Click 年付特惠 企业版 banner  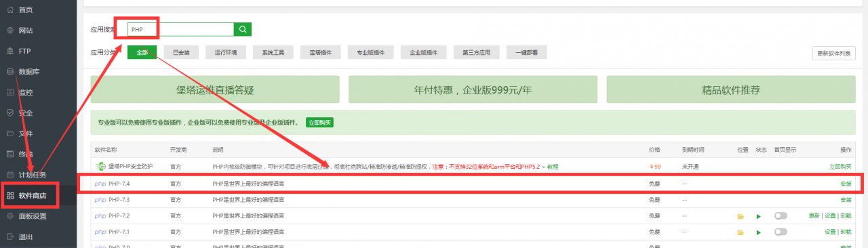pos(473,89)
